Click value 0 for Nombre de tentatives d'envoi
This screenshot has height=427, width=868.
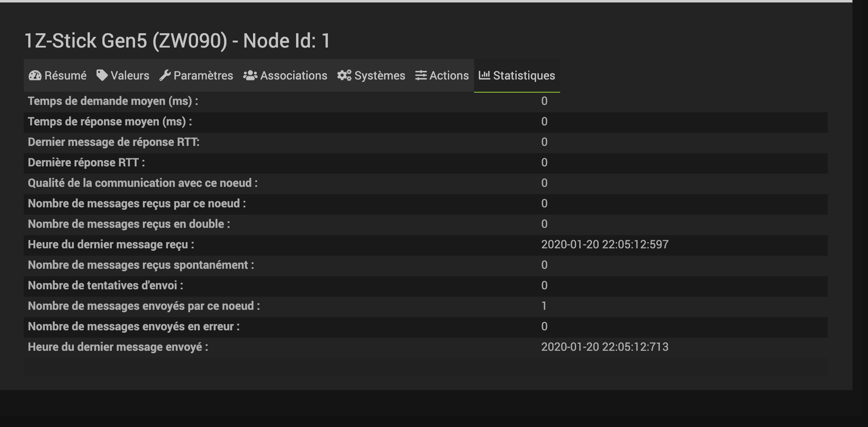pos(544,286)
